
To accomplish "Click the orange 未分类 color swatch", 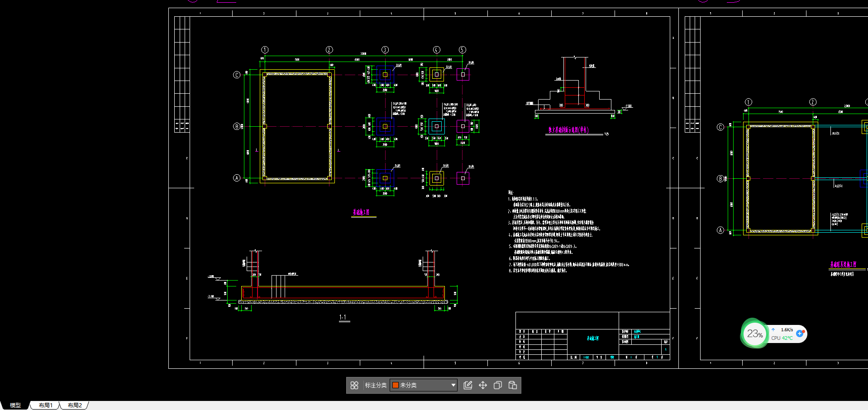I will coord(396,385).
